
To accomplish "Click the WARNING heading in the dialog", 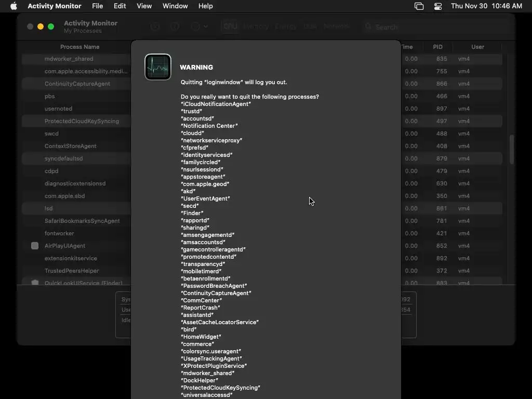I will (196, 67).
